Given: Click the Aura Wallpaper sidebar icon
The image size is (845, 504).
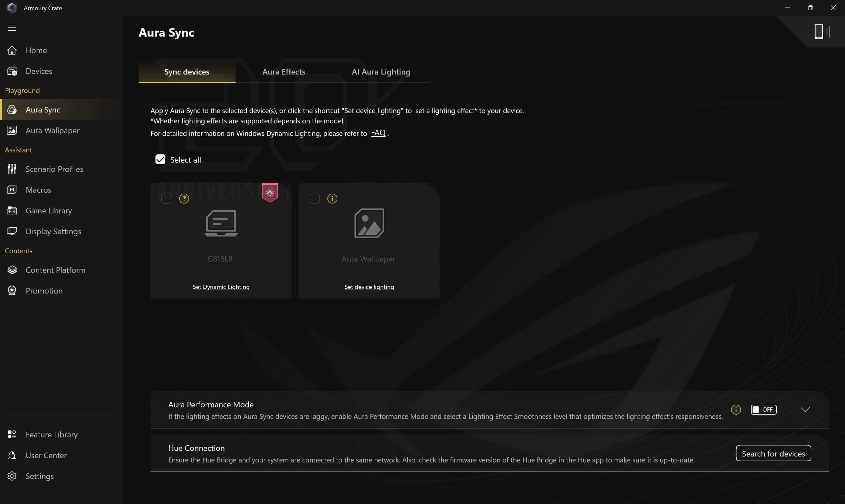Looking at the screenshot, I should (x=12, y=130).
